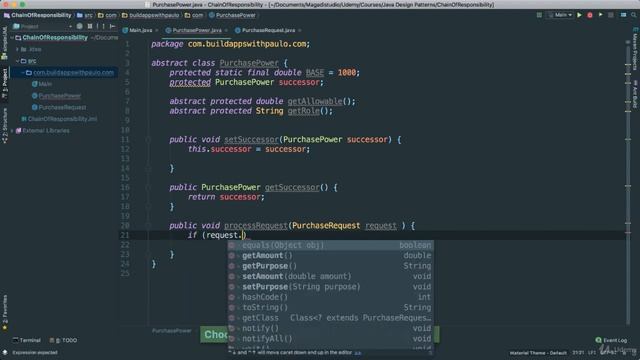Viewport: 640px width, 360px height.
Task: Click status bar tool window quick-access icon
Action: [x=4, y=353]
